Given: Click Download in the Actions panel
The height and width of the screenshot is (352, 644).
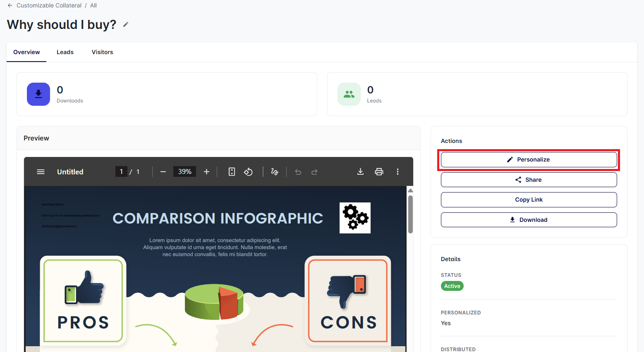Looking at the screenshot, I should (x=529, y=220).
